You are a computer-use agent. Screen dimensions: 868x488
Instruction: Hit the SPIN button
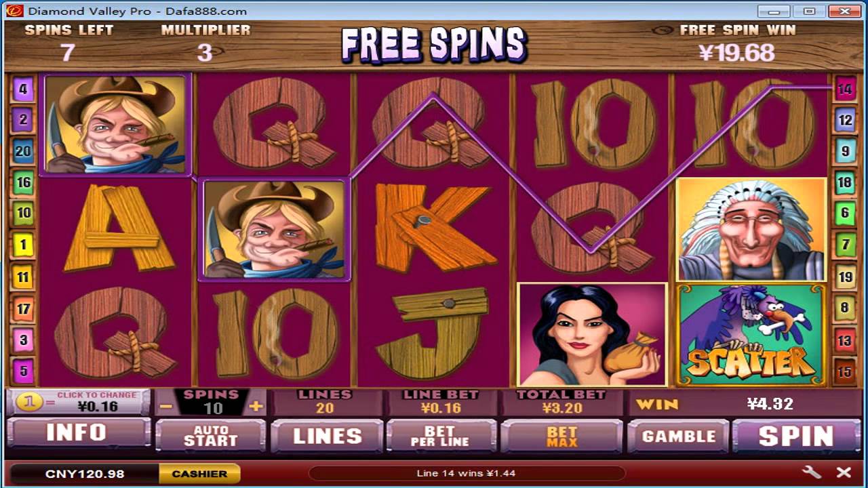[796, 436]
